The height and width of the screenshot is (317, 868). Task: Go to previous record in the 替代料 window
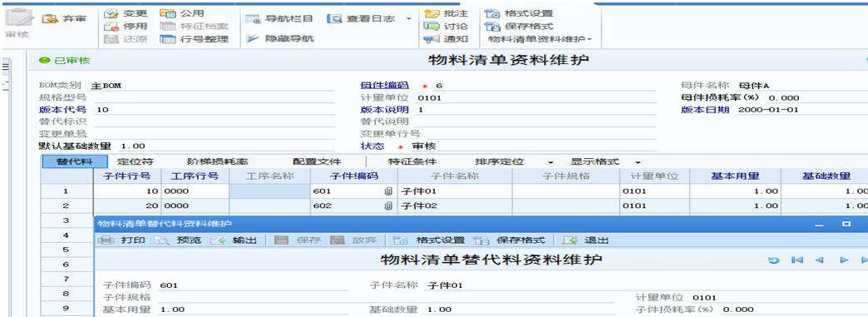pos(820,260)
